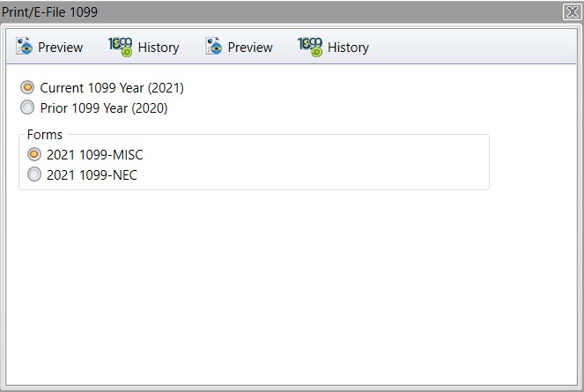Click the eye icon on the second Preview button
584x392 pixels.
pyautogui.click(x=214, y=47)
